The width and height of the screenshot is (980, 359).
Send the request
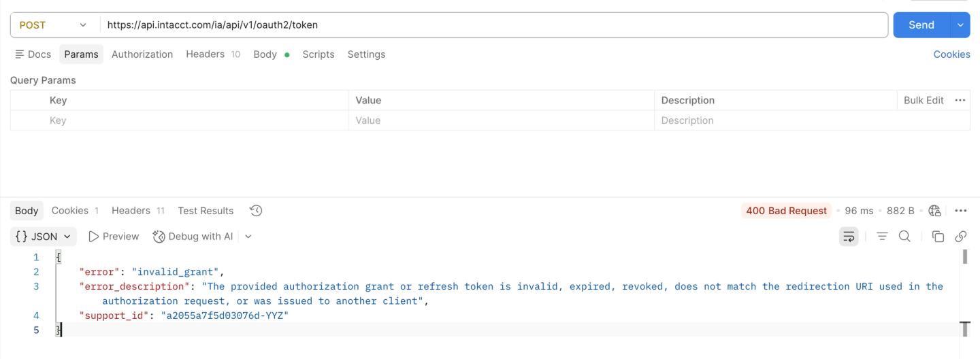point(921,25)
